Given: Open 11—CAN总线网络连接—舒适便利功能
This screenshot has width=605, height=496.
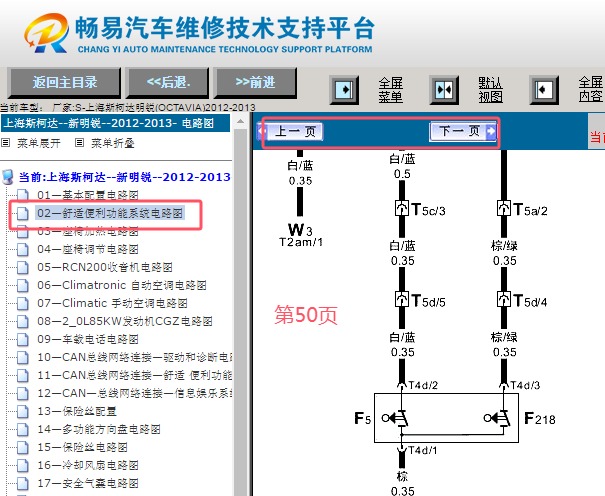Looking at the screenshot, I should coord(134,375).
